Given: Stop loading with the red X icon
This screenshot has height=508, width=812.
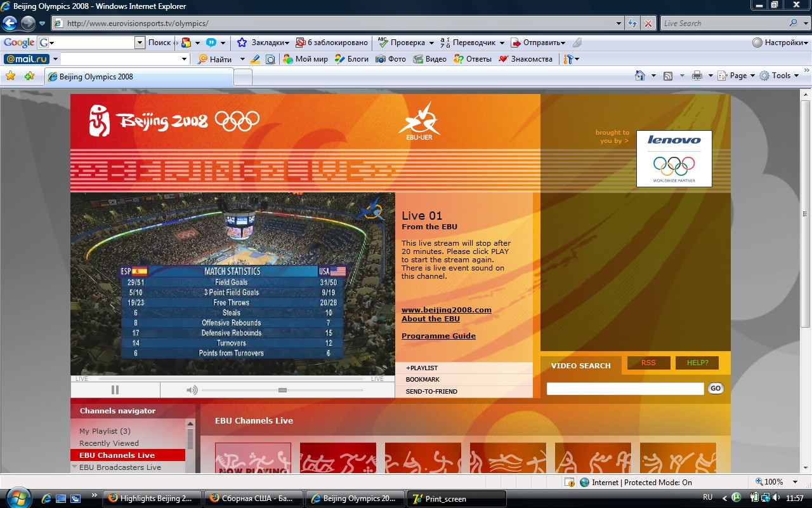Looking at the screenshot, I should pos(648,23).
